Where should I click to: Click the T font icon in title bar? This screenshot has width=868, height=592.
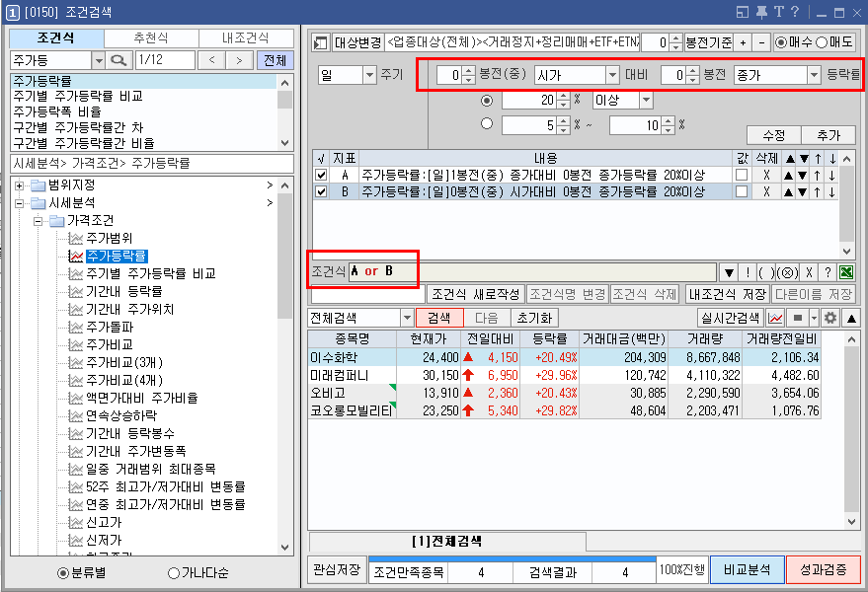(779, 12)
